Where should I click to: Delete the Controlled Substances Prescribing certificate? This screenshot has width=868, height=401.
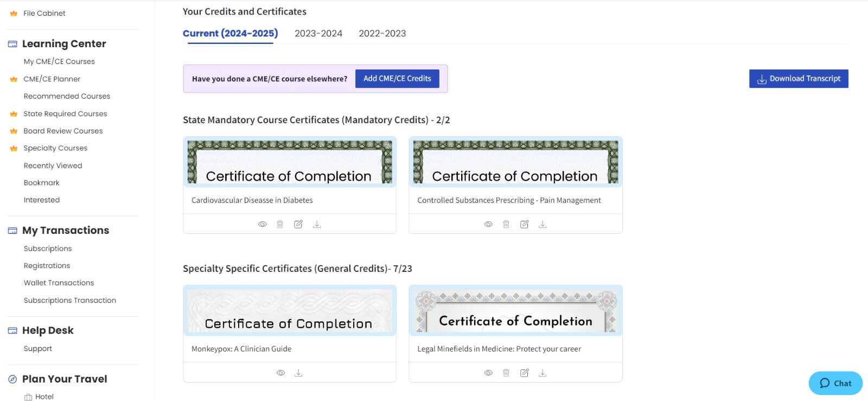tap(506, 224)
